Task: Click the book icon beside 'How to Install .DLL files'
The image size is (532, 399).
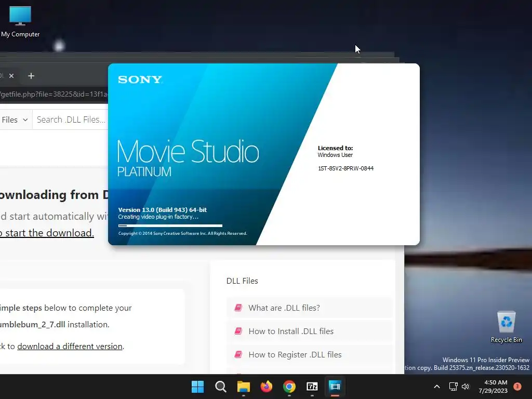Action: pyautogui.click(x=238, y=331)
